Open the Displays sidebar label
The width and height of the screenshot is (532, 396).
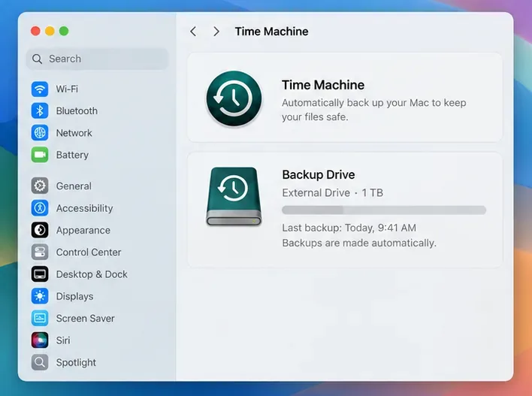click(74, 297)
